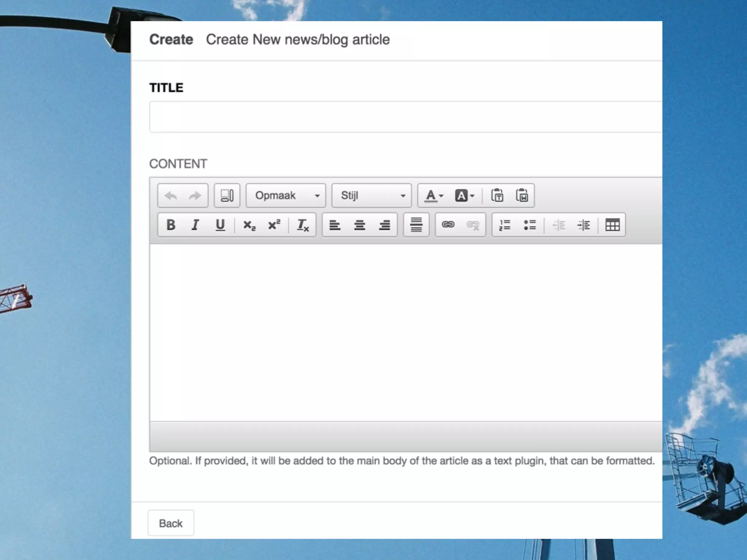Open the text color picker dropdown
The width and height of the screenshot is (747, 560).
[x=434, y=196]
